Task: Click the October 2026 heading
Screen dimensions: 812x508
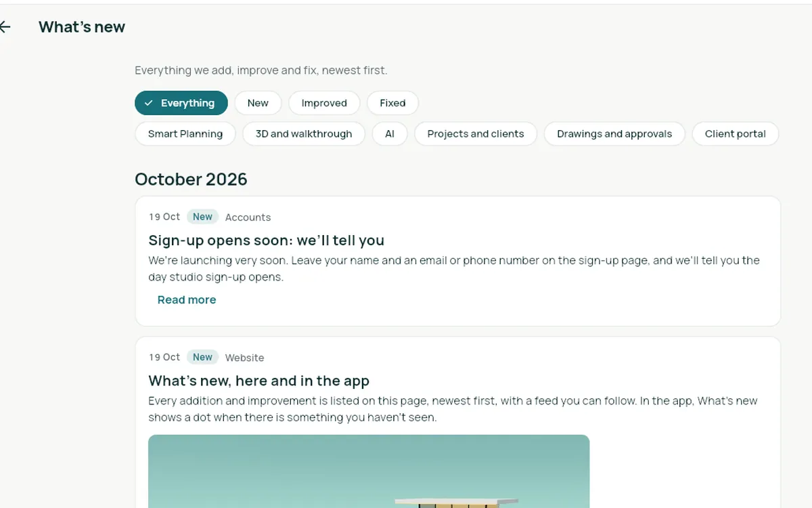Action: [x=191, y=179]
